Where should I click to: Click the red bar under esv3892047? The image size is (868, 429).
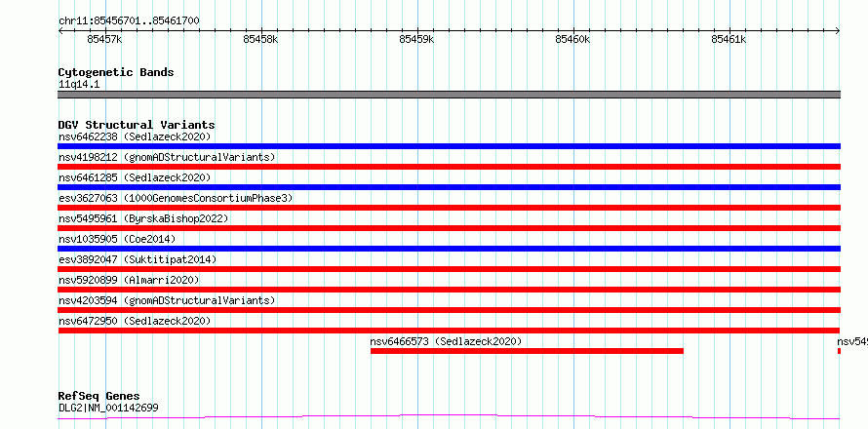449,269
